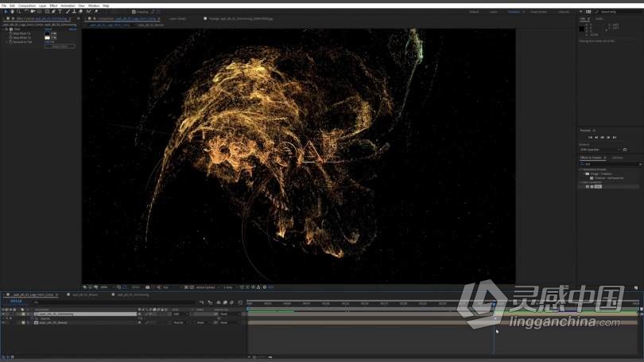Viewport: 644px width, 362px height.
Task: Click the Map Black To eyedropper
Action: (54, 33)
